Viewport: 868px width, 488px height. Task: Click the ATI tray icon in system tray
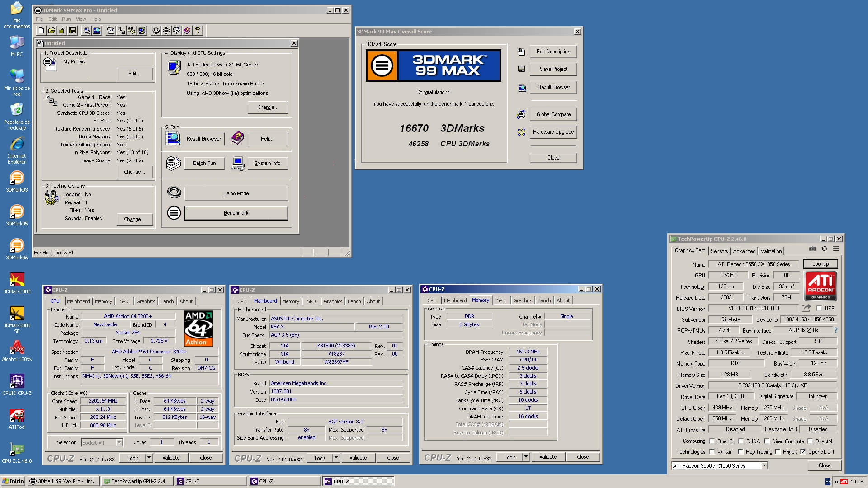click(x=844, y=482)
